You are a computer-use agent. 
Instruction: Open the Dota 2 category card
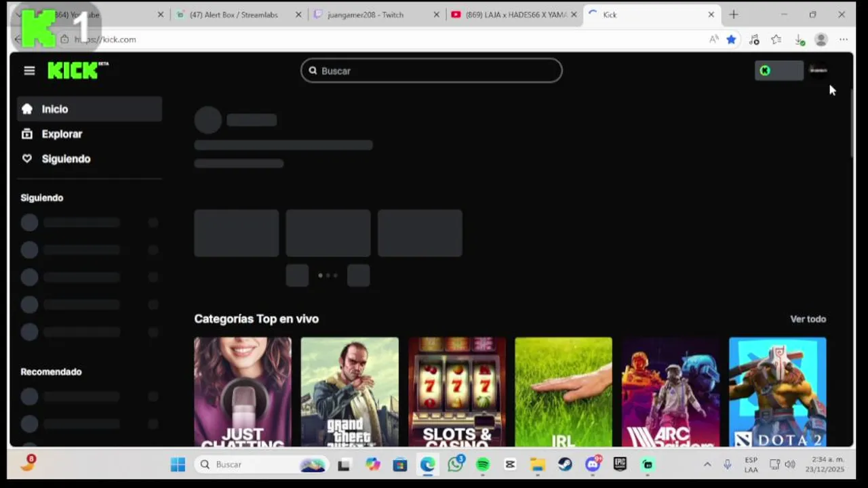click(x=778, y=392)
